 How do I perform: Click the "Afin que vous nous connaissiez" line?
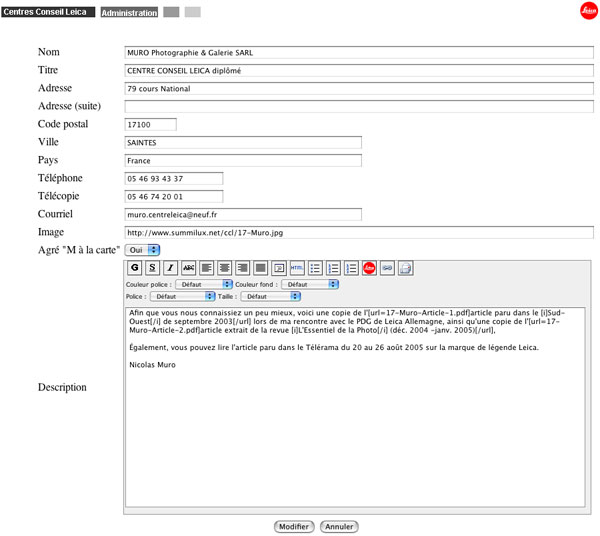[x=347, y=313]
